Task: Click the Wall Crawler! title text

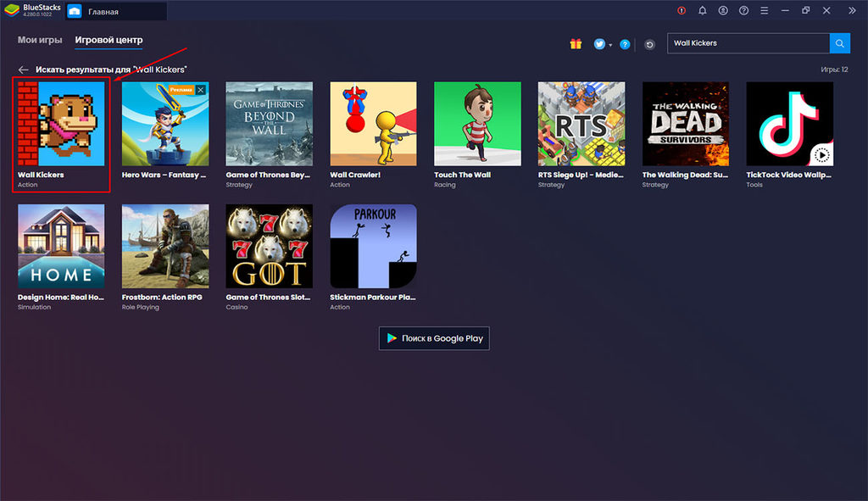Action: (x=355, y=175)
